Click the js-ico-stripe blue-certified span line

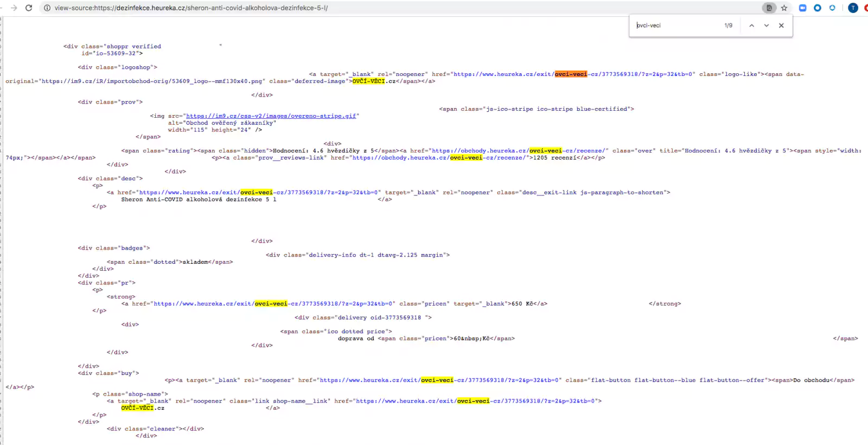click(x=537, y=109)
